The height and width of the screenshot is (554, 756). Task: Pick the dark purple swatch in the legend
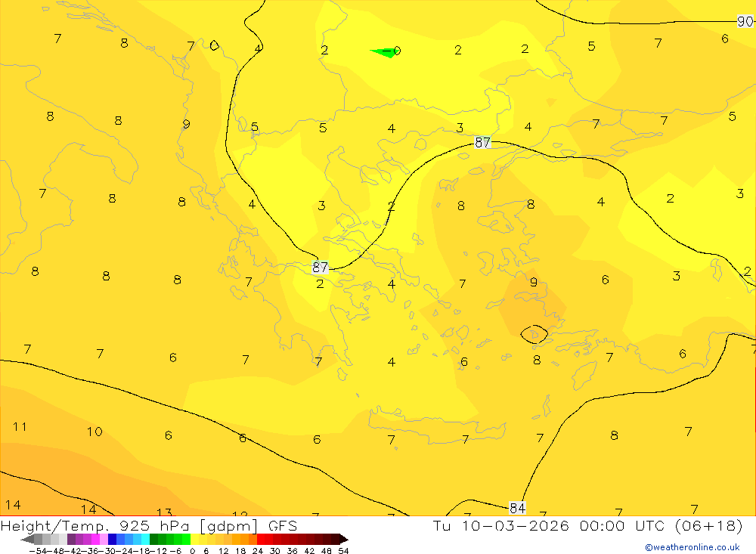(x=71, y=540)
